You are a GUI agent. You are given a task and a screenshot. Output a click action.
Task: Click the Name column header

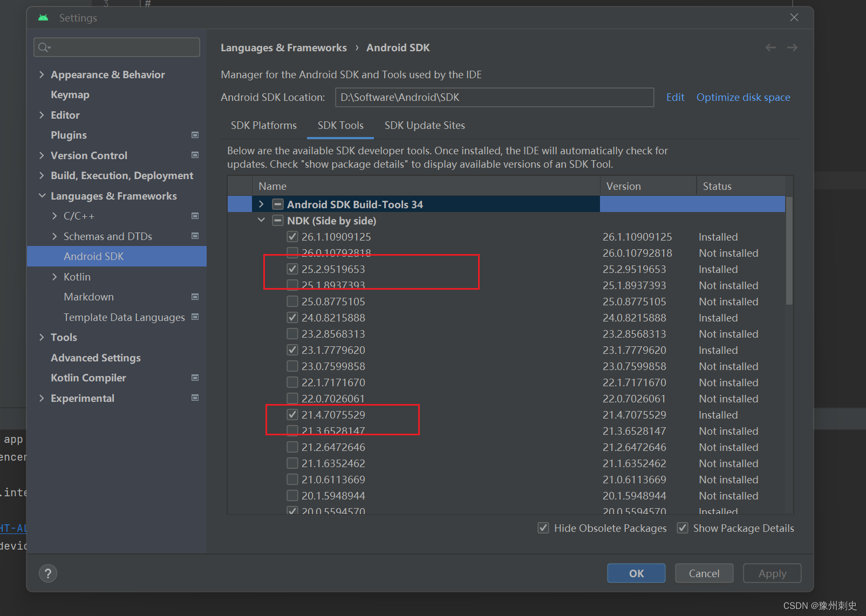[x=426, y=186]
